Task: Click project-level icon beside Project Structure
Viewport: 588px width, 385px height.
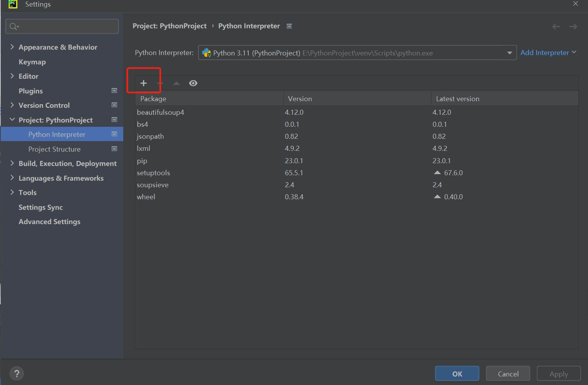Action: point(114,149)
